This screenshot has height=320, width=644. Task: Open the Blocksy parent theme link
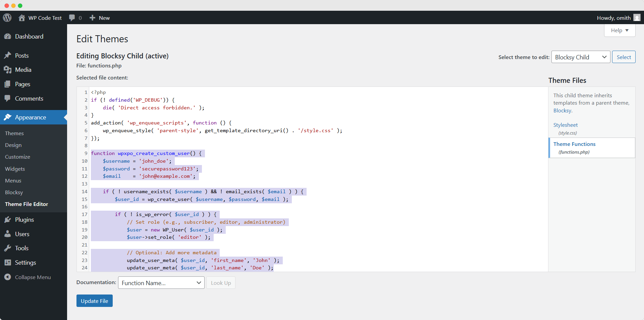click(x=562, y=111)
